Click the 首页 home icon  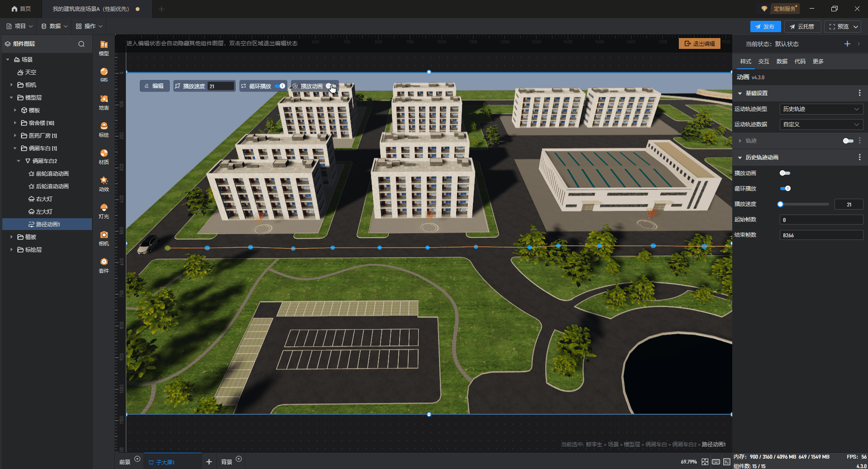point(14,9)
